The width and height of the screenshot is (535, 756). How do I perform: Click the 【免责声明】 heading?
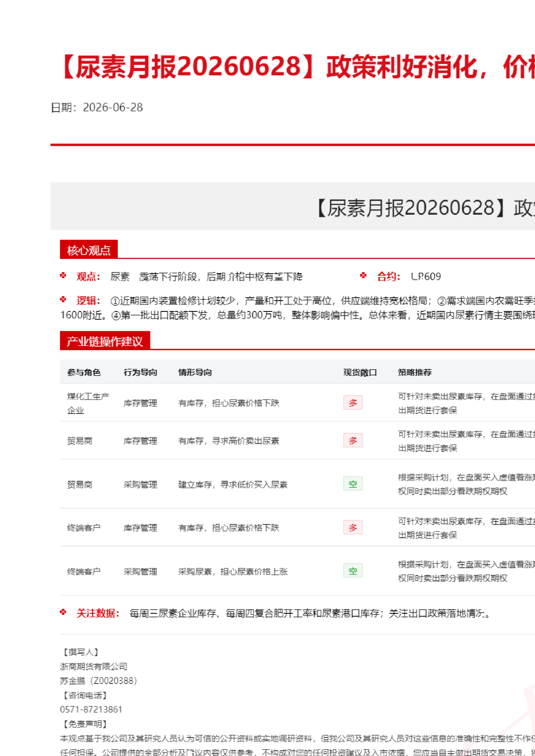tap(85, 724)
